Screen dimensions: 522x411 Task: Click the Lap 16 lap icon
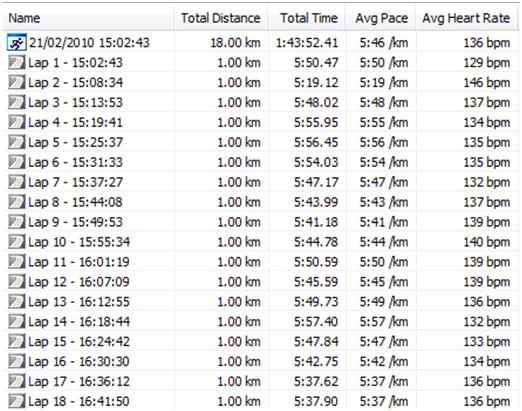[x=17, y=361]
